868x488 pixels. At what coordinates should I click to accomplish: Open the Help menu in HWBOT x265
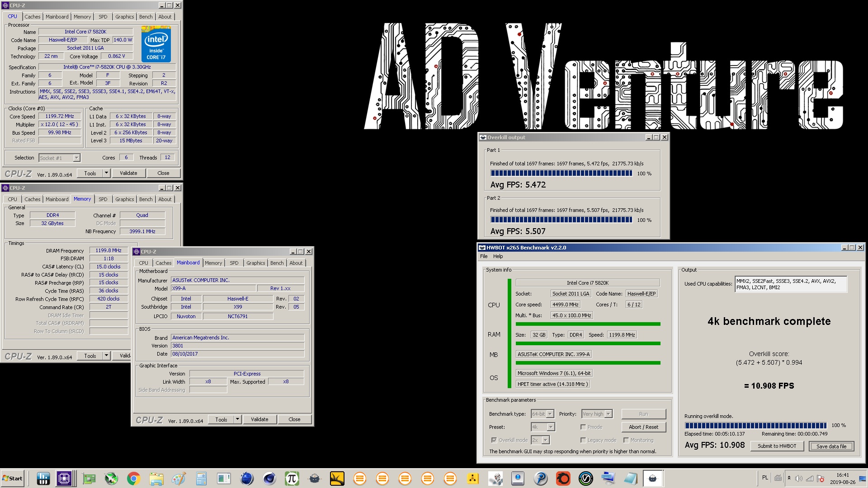pyautogui.click(x=498, y=256)
